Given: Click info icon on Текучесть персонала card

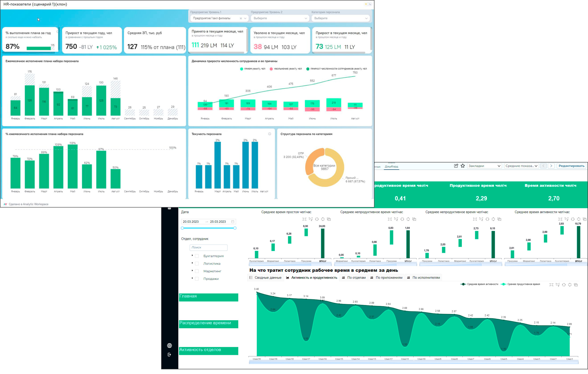Looking at the screenshot, I should tap(270, 134).
